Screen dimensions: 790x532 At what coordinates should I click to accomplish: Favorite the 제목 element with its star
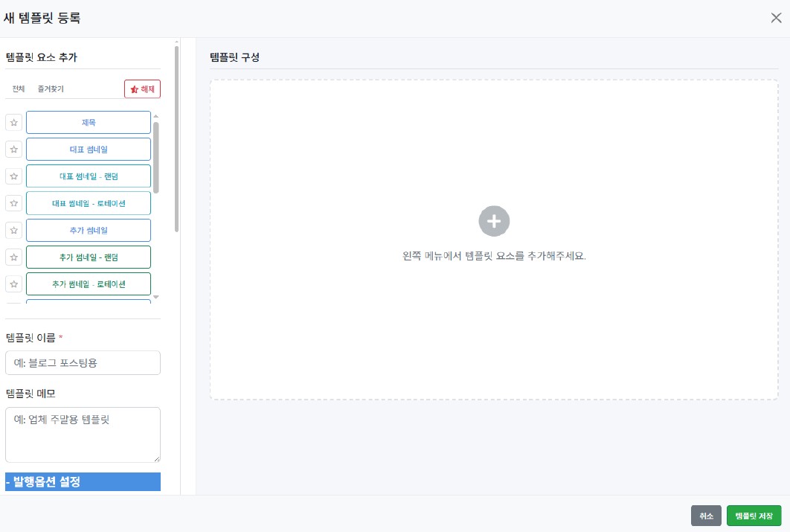13,123
